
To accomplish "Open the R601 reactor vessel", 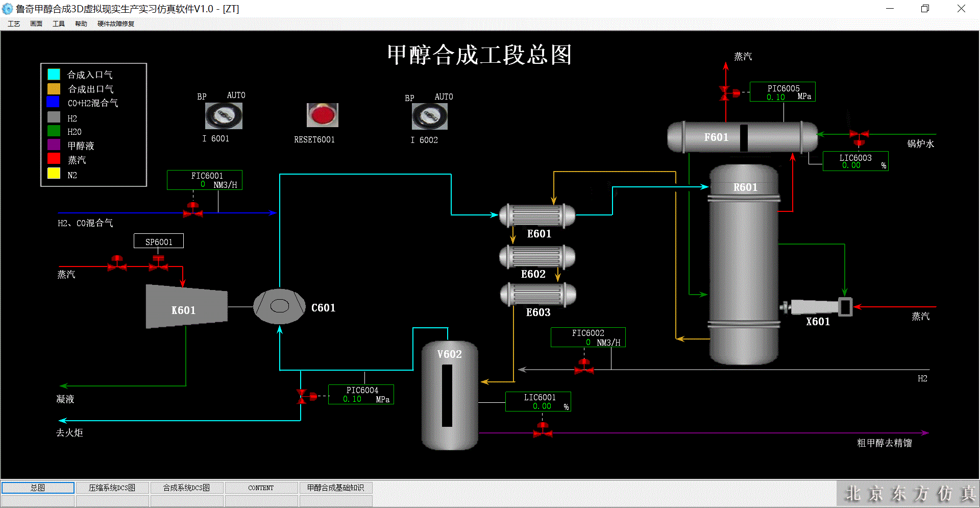I will (744, 265).
